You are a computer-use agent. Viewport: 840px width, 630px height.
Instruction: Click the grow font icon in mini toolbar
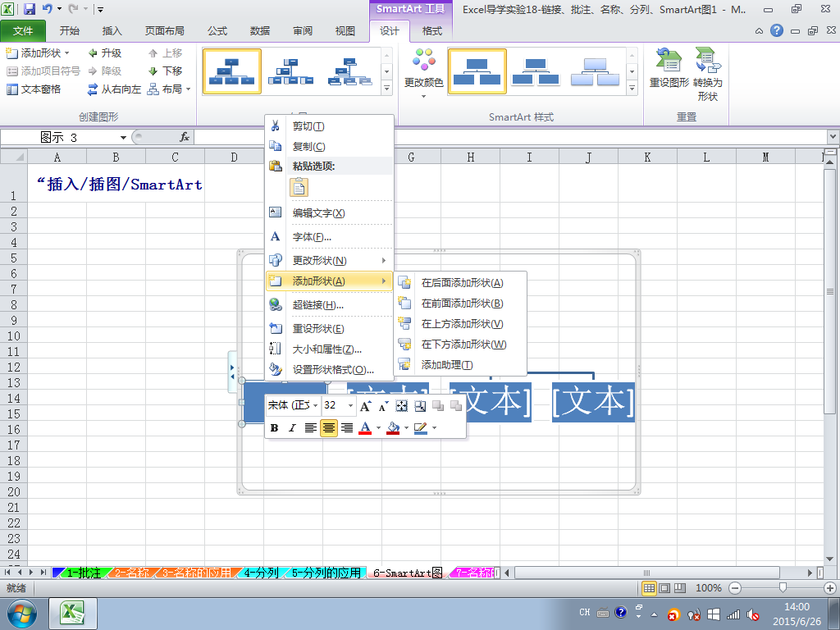tap(365, 406)
